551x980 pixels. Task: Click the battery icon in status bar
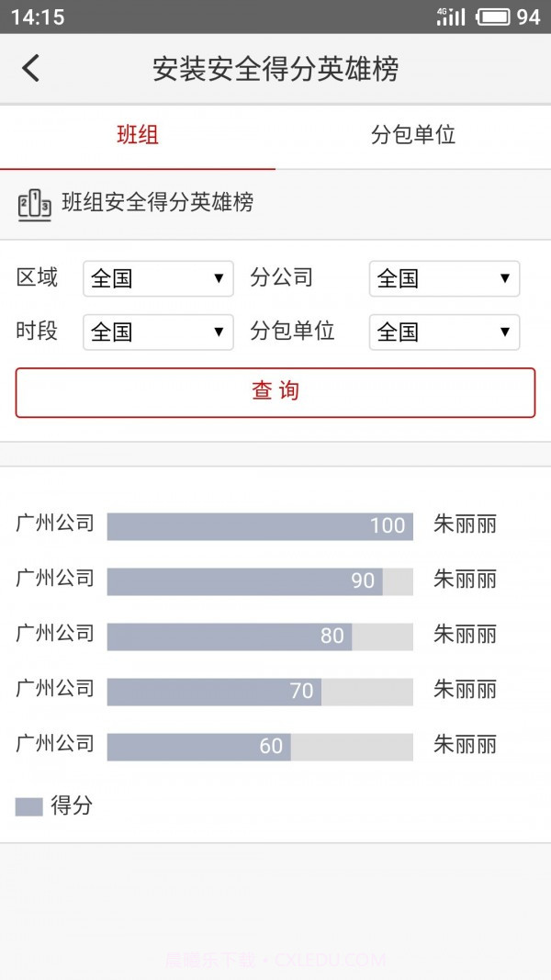pyautogui.click(x=495, y=16)
